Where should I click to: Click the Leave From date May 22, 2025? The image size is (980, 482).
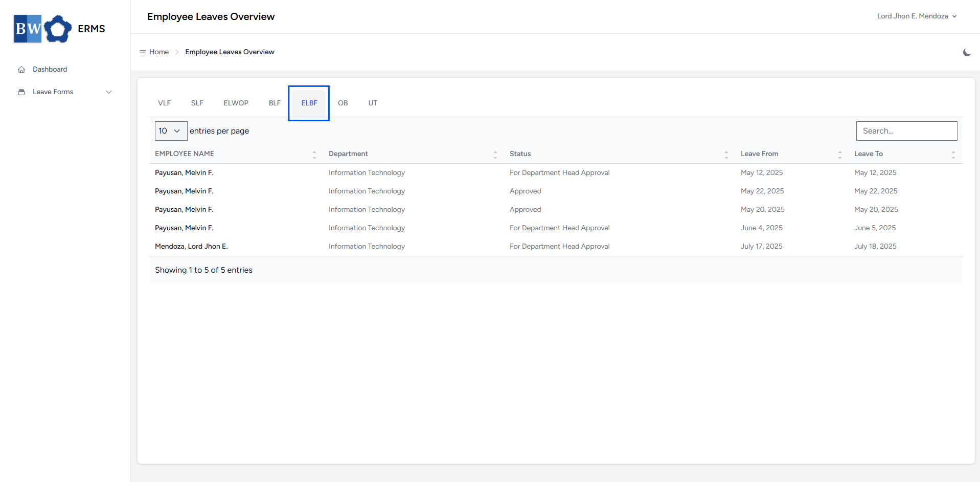762,191
